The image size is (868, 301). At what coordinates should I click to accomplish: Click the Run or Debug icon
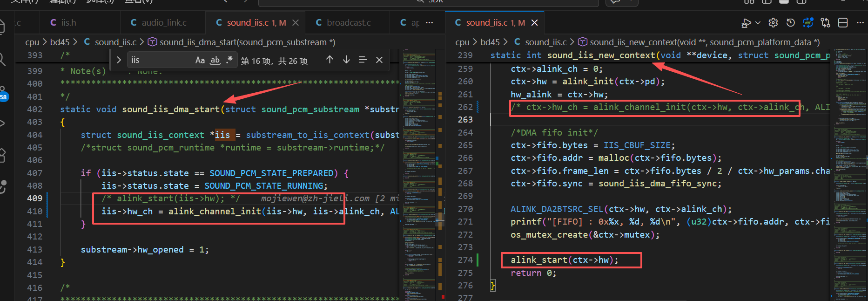[x=746, y=23]
